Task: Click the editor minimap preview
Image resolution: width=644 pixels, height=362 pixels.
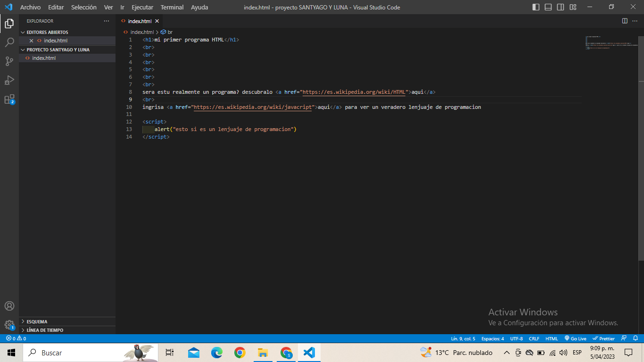Action: [611, 42]
